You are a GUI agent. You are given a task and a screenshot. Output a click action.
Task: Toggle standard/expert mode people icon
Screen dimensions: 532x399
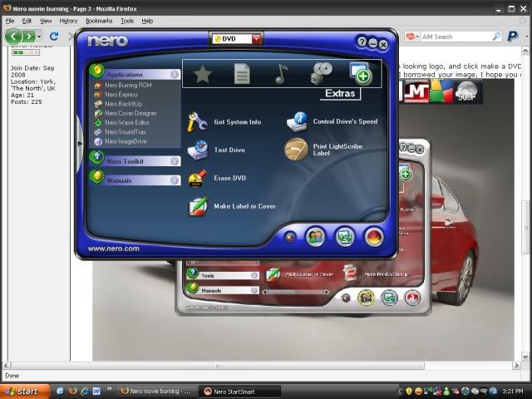315,236
